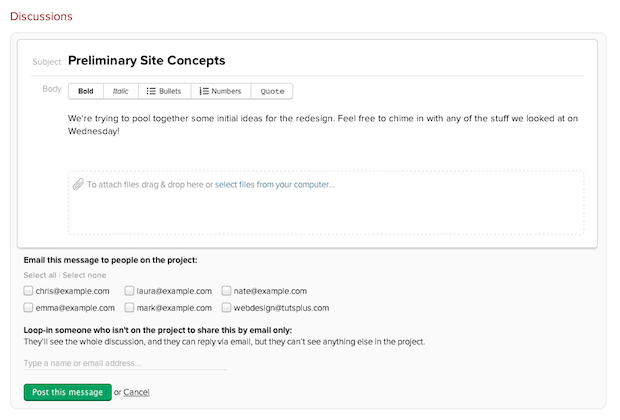Insert a Quote block
Image resolution: width=620 pixels, height=420 pixels.
click(272, 91)
